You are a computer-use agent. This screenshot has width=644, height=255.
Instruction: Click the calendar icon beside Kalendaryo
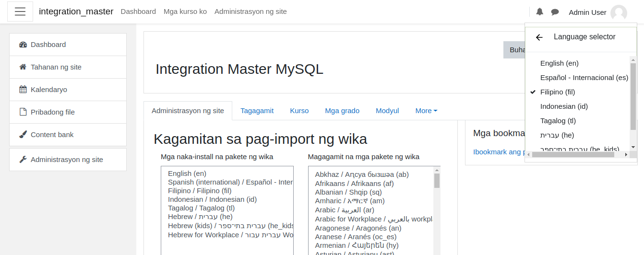(x=23, y=90)
